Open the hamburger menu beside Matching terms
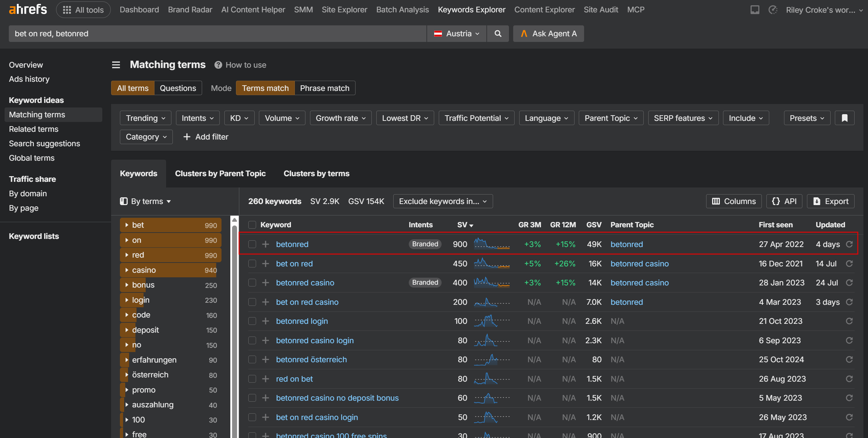Viewport: 868px width, 438px height. [x=116, y=65]
